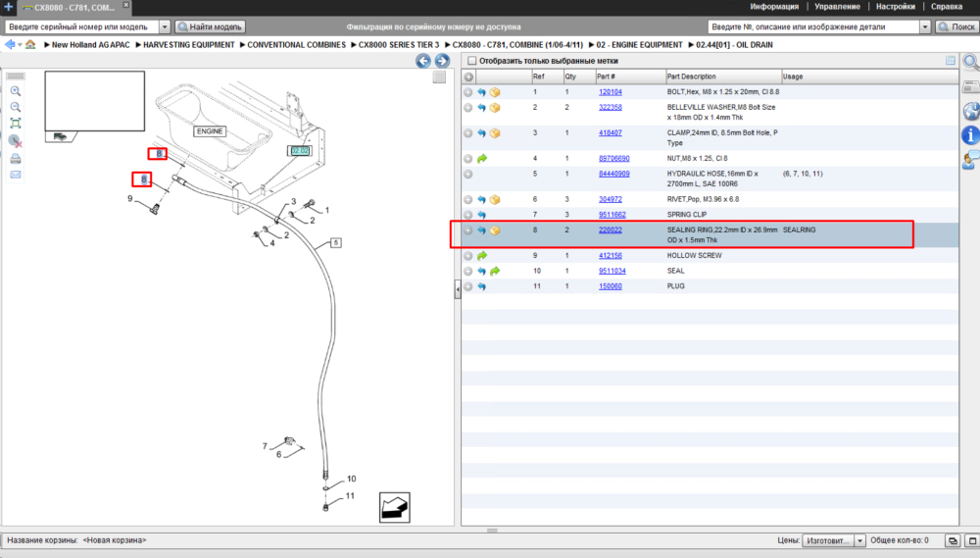Screen dimensions: 980x558
Task: Open the Справка menu
Action: (x=947, y=7)
